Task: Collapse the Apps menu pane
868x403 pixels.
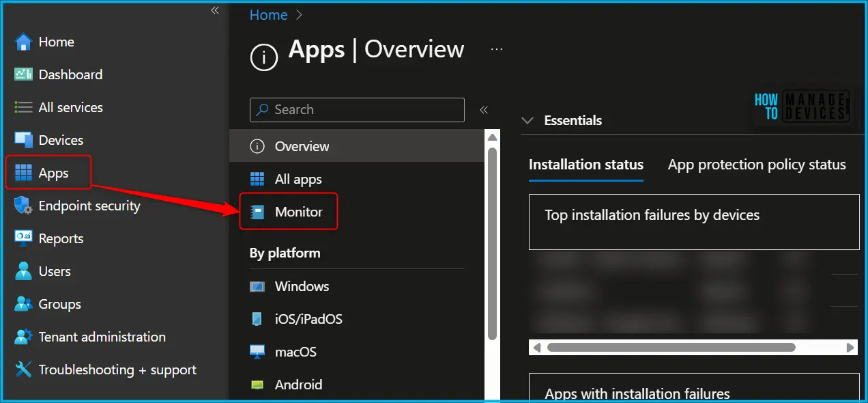Action: (x=484, y=110)
